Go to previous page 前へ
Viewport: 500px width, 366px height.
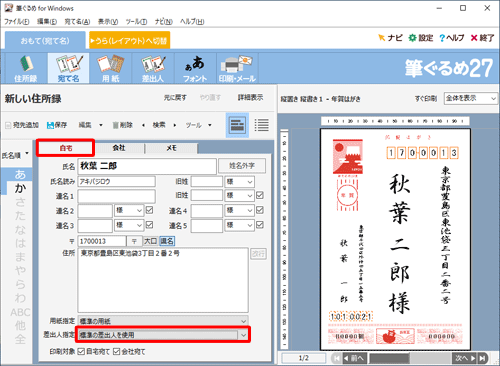(355, 358)
